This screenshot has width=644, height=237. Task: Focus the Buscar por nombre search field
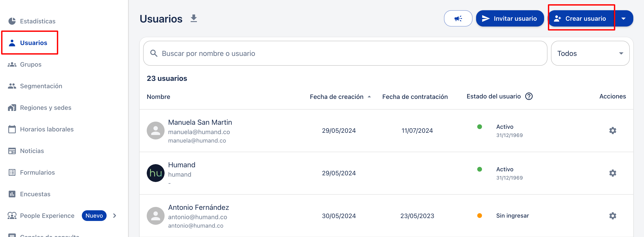pos(345,53)
